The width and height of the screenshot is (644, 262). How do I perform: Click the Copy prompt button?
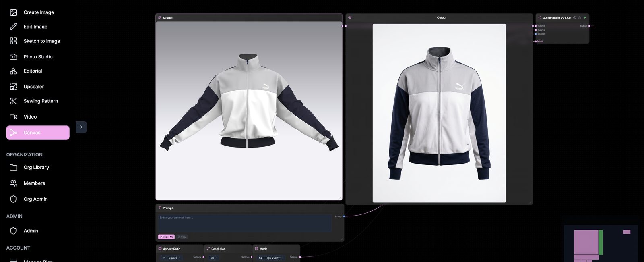[x=182, y=237]
